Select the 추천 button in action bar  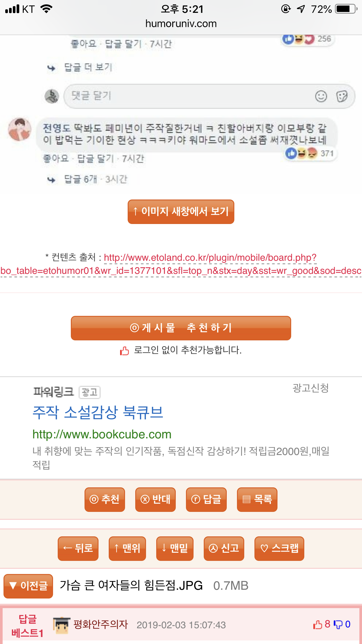[x=105, y=499]
